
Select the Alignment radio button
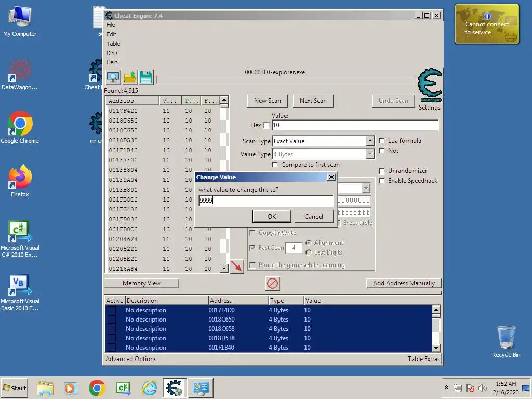pos(309,243)
